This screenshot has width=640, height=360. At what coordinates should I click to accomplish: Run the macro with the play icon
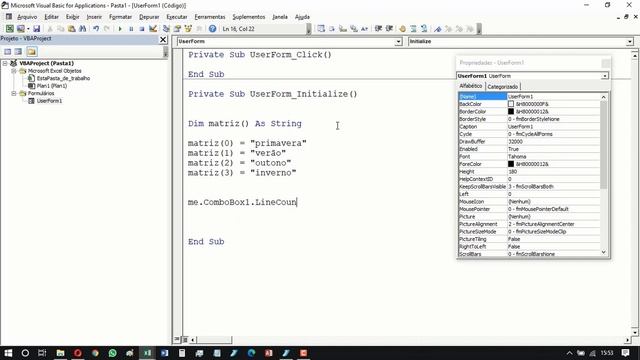point(120,29)
